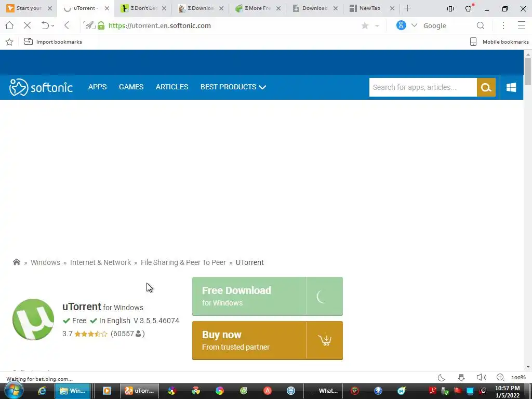Click the Windows platform icon in header
This screenshot has height=399, width=532.
click(x=511, y=87)
